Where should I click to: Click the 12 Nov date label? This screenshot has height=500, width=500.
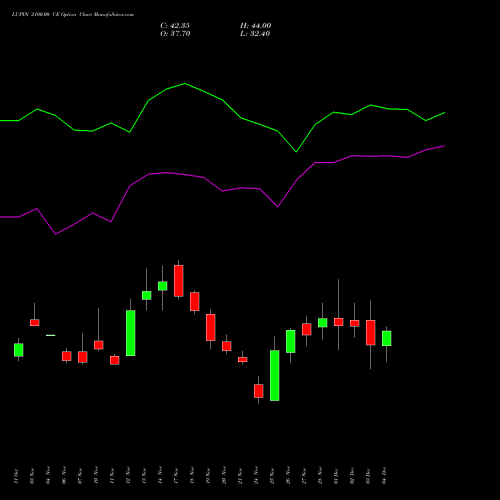tap(128, 475)
